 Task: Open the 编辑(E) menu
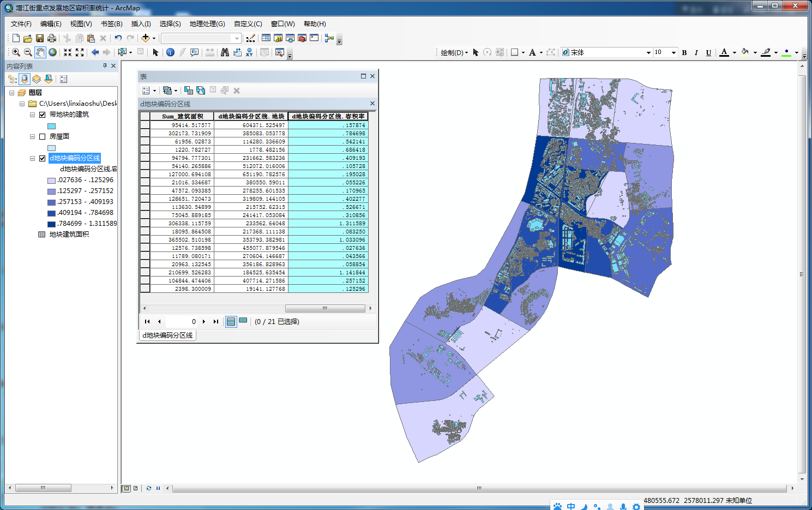(51, 24)
